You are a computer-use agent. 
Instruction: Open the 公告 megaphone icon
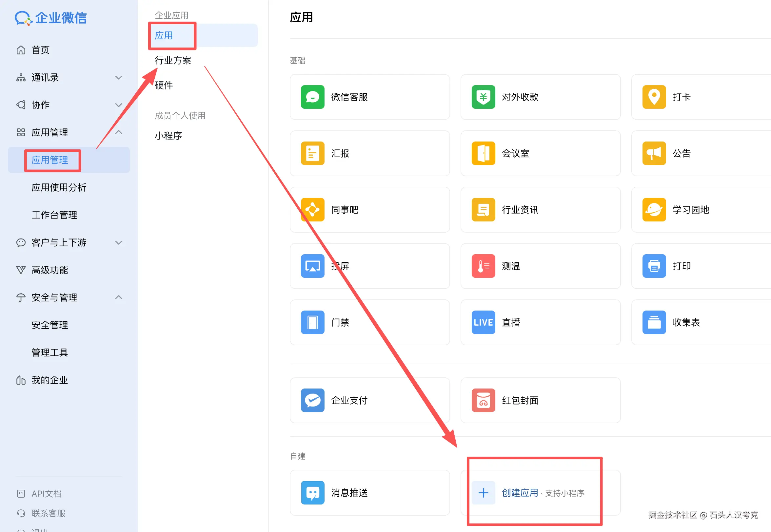tap(654, 153)
